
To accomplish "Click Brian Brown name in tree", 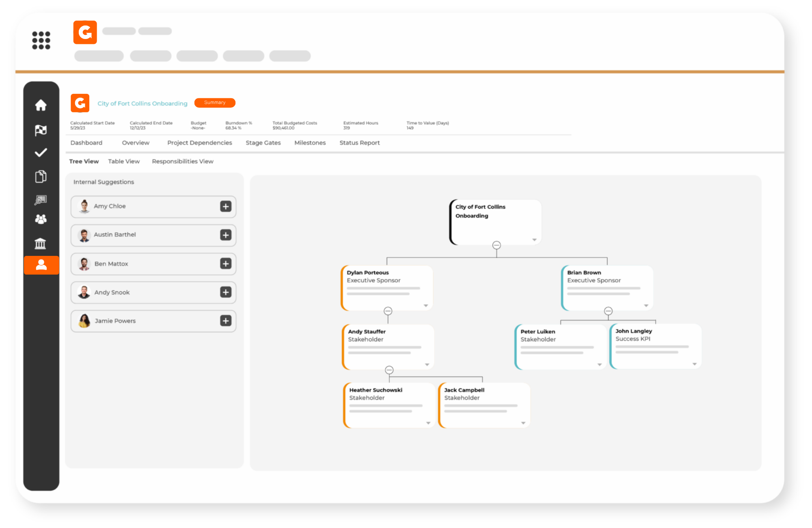I will (584, 273).
